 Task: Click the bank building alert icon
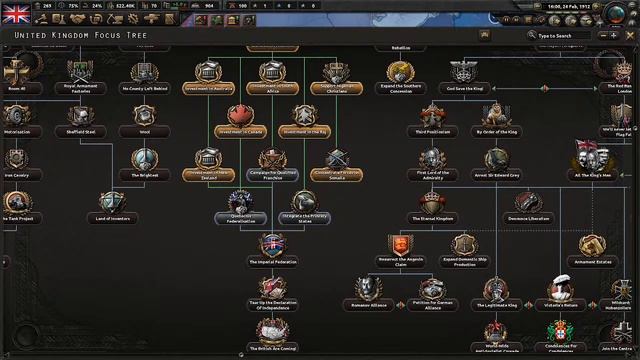click(x=233, y=20)
